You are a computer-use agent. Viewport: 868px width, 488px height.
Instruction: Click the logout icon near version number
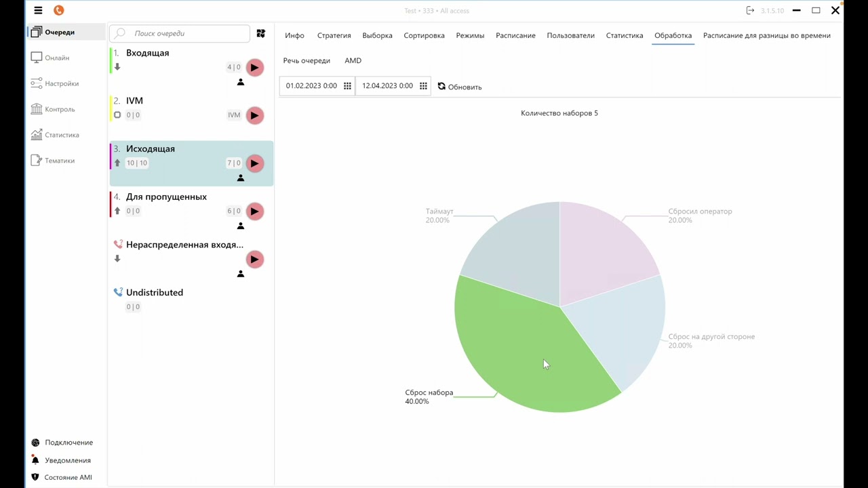[x=750, y=10]
